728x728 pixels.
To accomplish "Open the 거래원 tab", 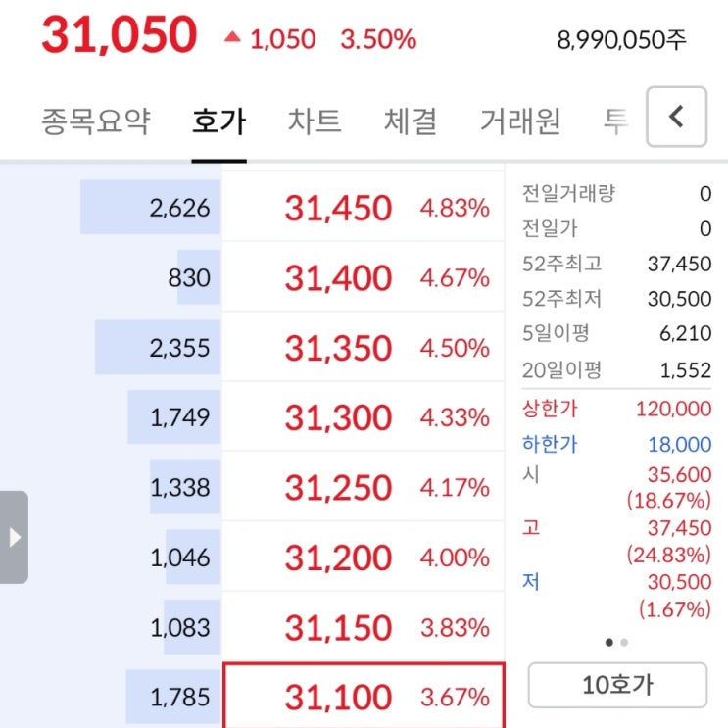I will [x=520, y=121].
